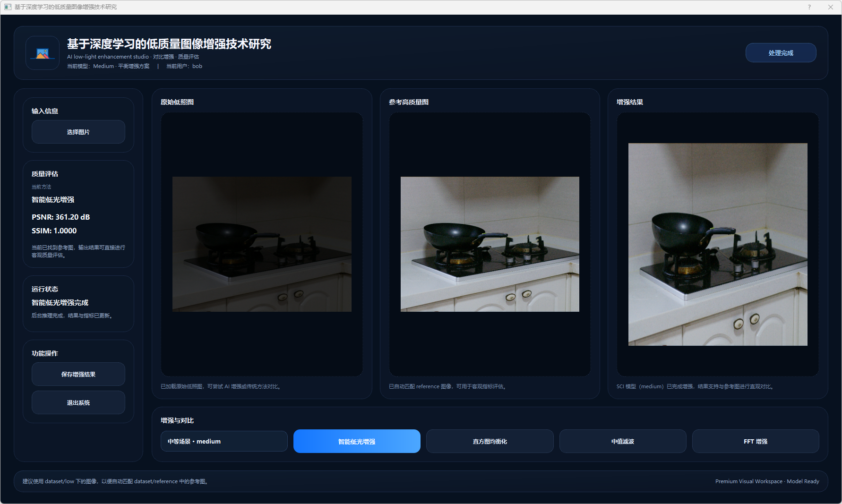This screenshot has width=842, height=504.
Task: Click 选择图片 to choose an image
Action: (78, 132)
